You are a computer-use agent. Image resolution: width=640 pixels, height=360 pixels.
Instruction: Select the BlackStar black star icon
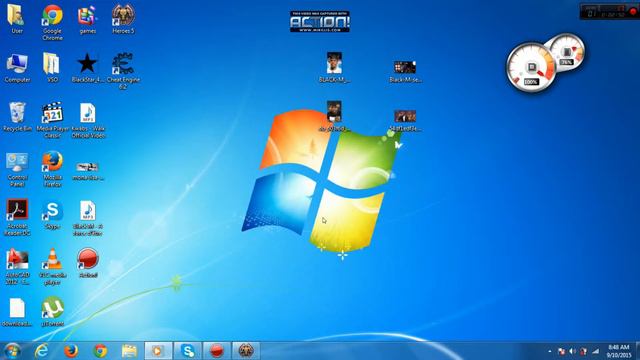click(x=87, y=68)
